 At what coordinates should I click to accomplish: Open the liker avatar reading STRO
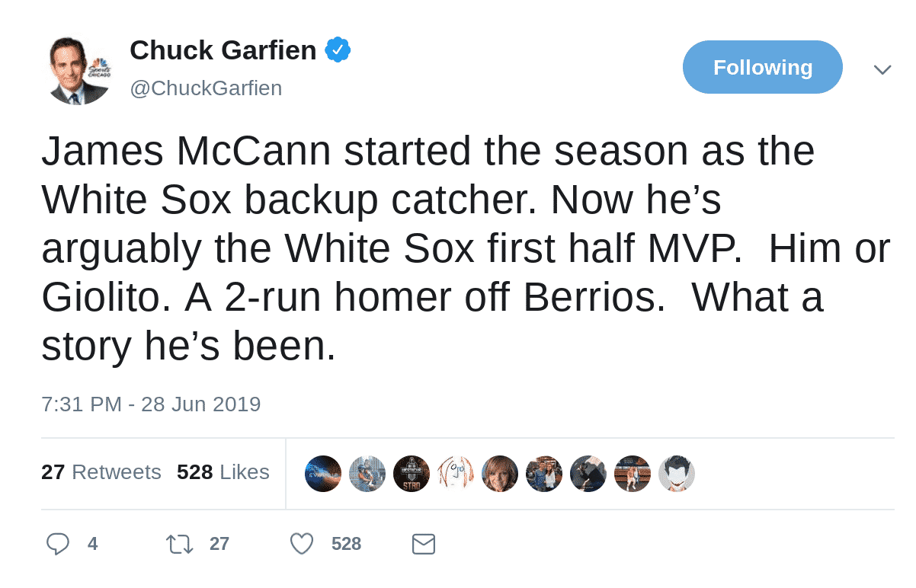412,474
